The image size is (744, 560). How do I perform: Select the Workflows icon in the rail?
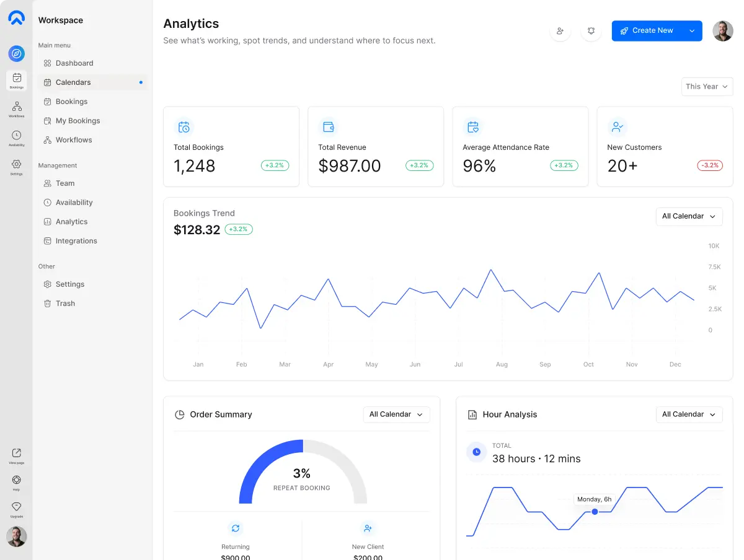pyautogui.click(x=17, y=107)
